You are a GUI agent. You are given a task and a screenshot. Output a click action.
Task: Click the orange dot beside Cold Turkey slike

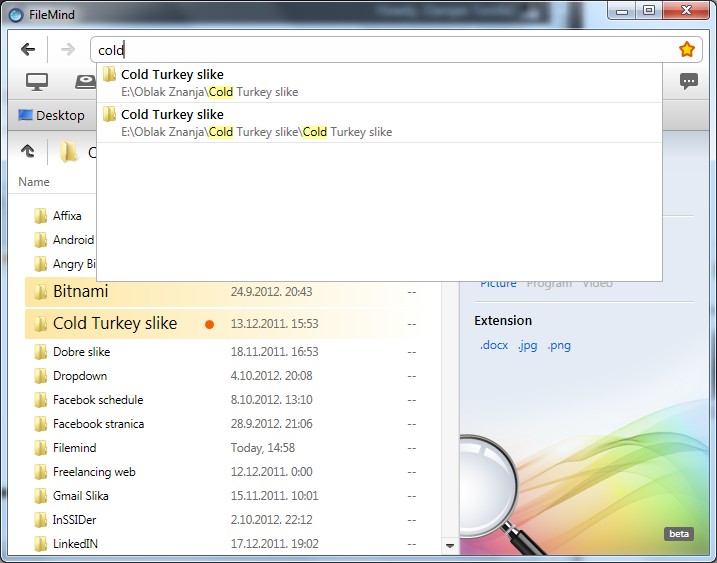pos(209,324)
